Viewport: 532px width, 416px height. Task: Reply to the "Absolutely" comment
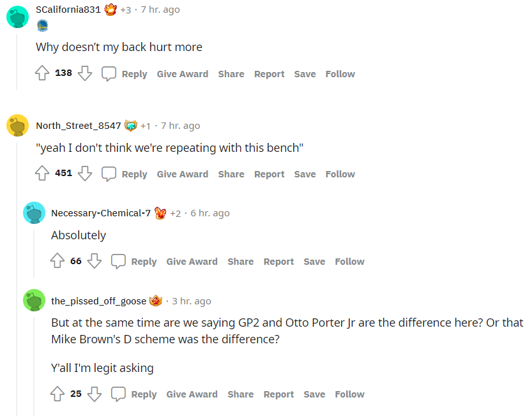(x=135, y=262)
